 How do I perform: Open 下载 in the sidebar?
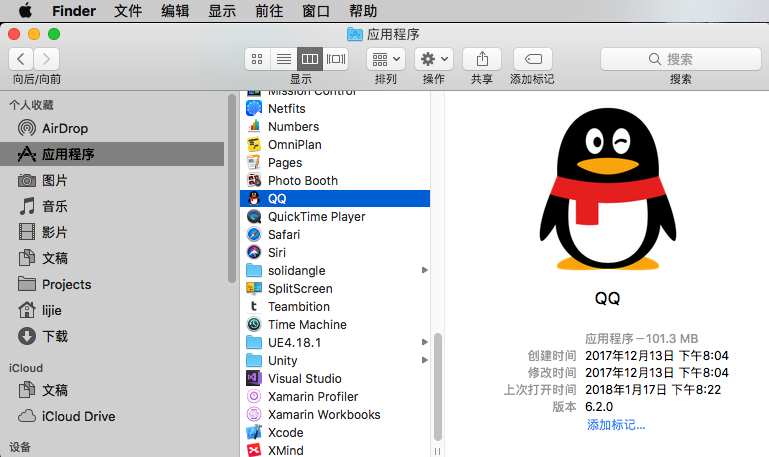coord(112,336)
